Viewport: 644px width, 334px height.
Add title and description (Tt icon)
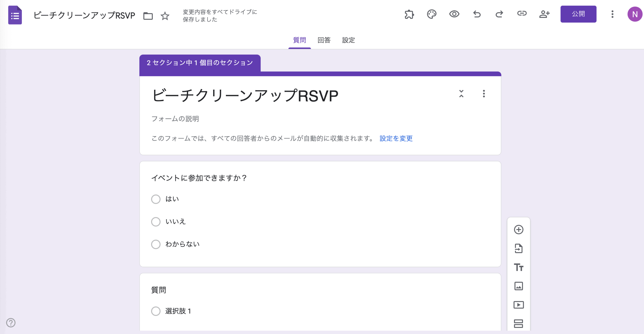[518, 267]
